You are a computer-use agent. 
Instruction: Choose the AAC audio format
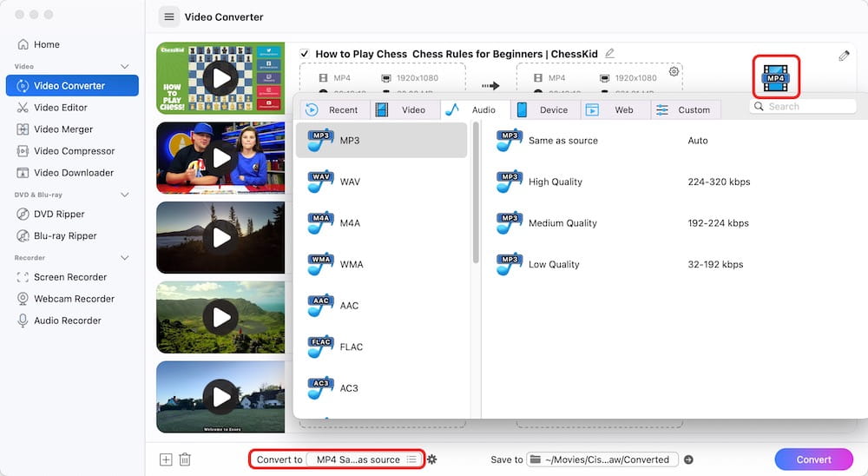(381, 306)
